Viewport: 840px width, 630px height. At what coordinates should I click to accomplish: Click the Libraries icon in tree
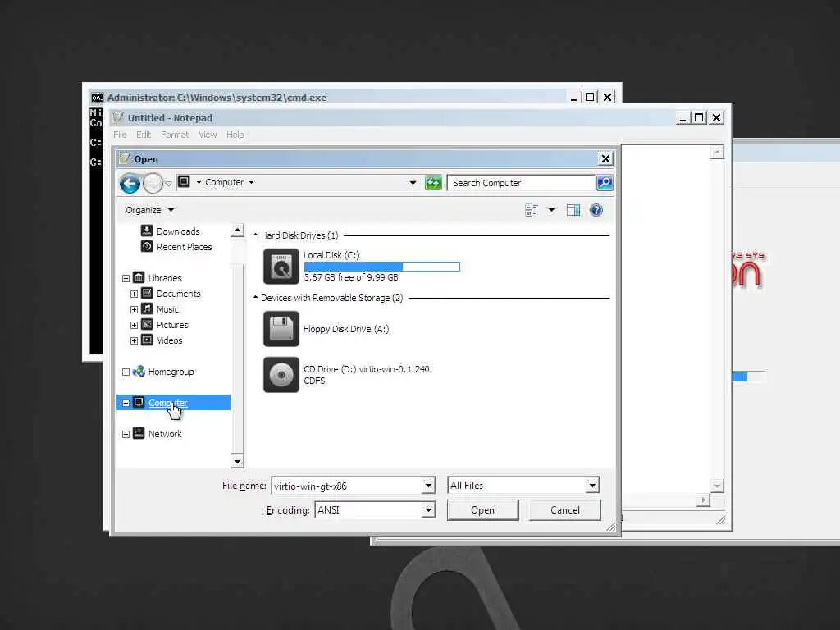coord(139,277)
